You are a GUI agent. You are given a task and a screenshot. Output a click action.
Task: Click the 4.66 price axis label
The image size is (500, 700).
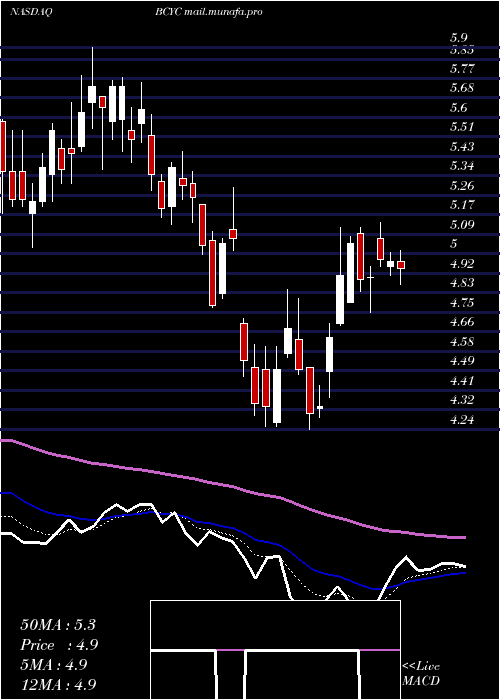pyautogui.click(x=462, y=321)
